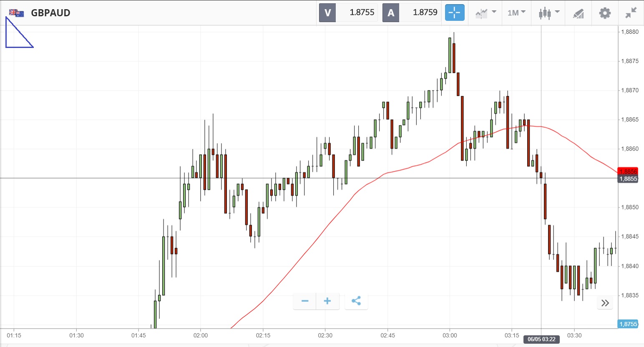Open the compare chart dropdown
The height and width of the screenshot is (347, 644).
486,13
